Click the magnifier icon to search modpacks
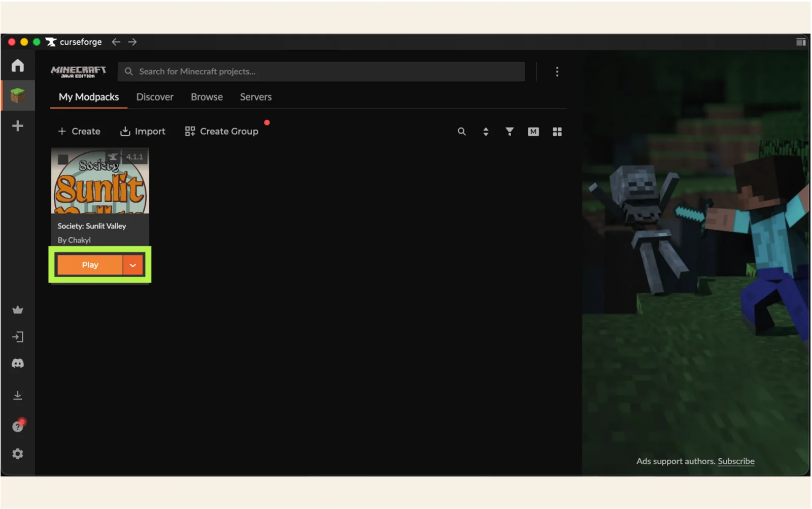812x509 pixels. tap(461, 132)
